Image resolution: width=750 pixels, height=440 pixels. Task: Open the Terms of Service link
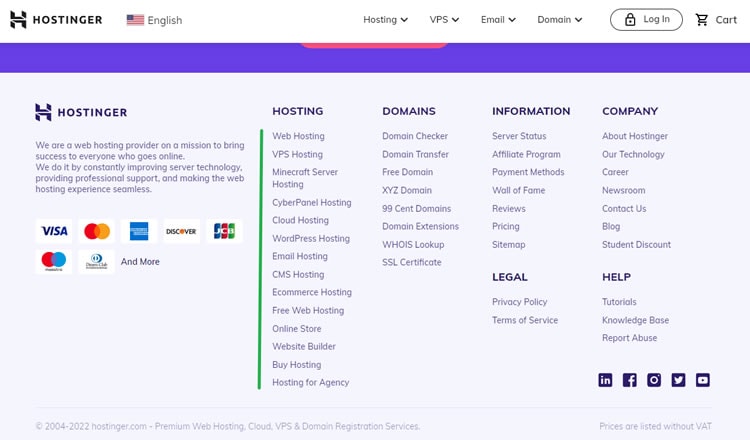point(525,320)
